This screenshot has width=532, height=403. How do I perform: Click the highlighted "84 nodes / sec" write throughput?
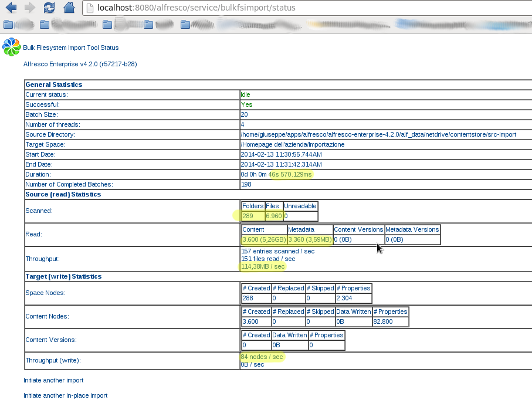pos(262,357)
